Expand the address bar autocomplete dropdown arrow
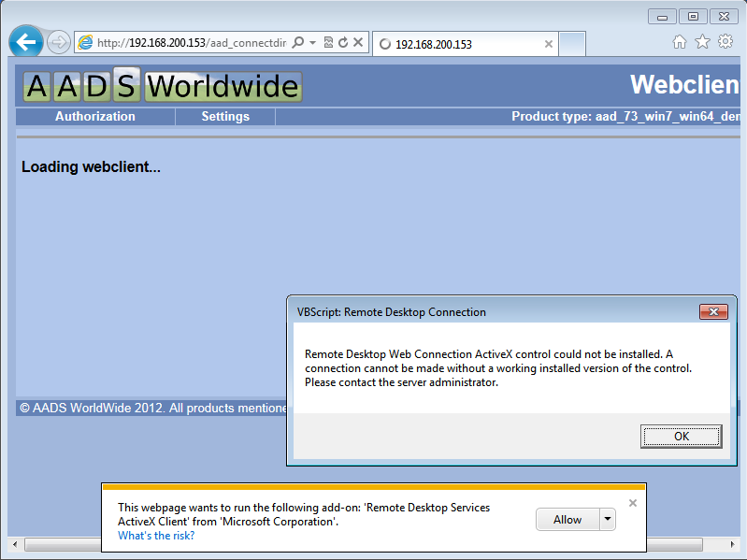 tap(312, 43)
